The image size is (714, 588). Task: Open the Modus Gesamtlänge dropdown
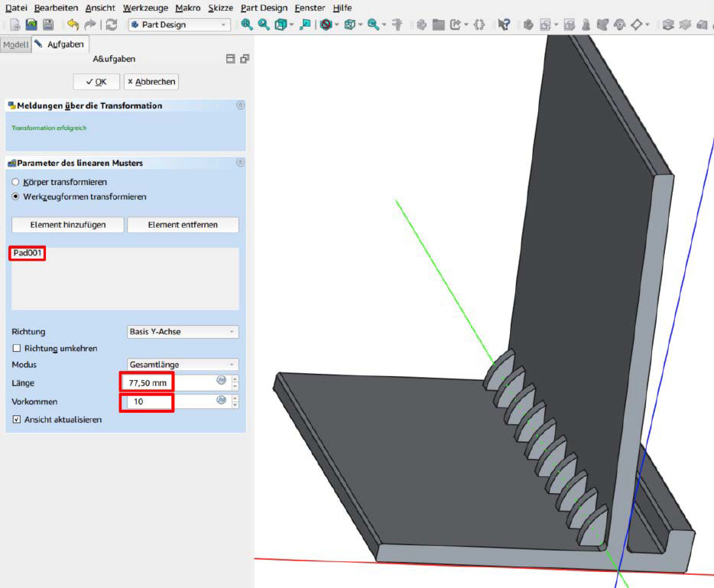[x=183, y=365]
